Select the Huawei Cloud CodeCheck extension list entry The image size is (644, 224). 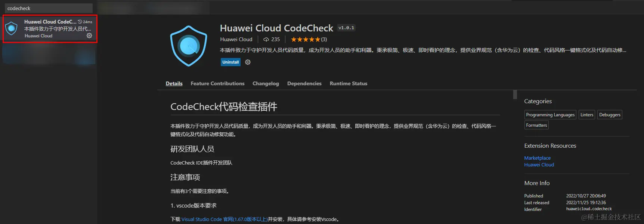click(50, 29)
